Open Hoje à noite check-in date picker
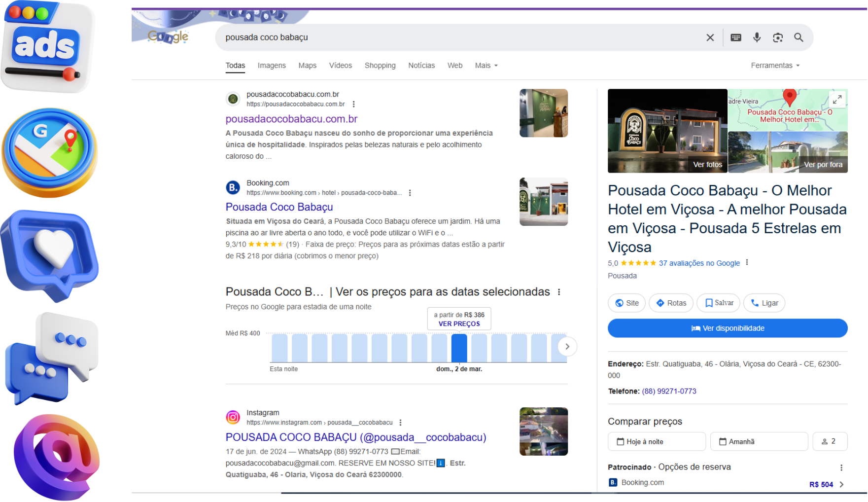868x502 pixels. point(657,441)
